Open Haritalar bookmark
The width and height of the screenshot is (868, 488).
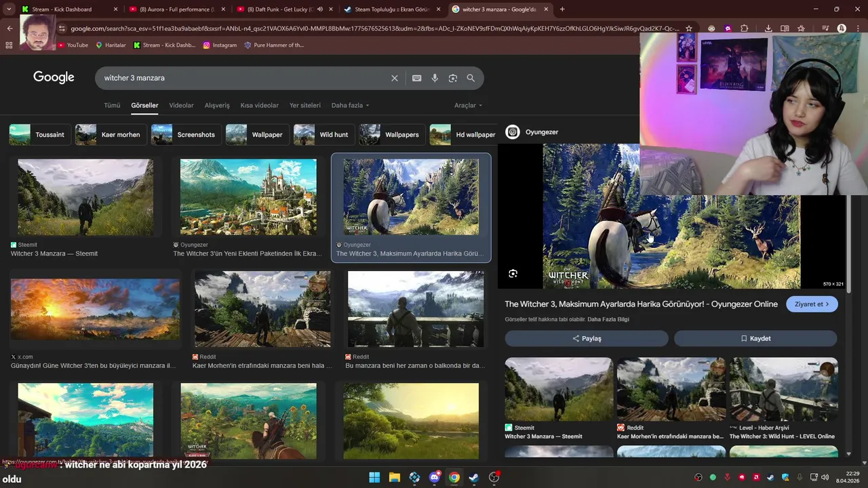tap(111, 45)
